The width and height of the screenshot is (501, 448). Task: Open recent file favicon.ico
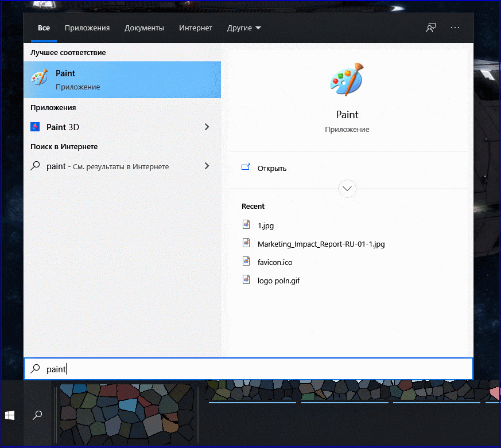click(275, 262)
